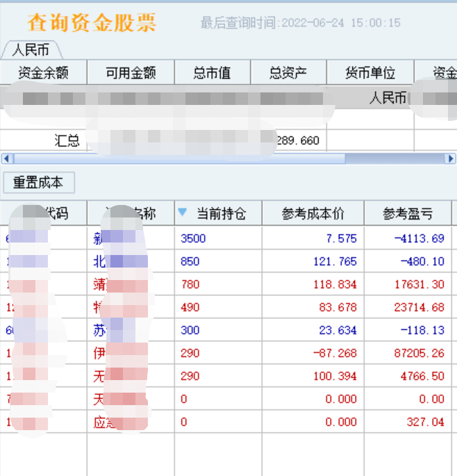Click cost price -87.268
This screenshot has height=476, width=457.
pos(335,353)
